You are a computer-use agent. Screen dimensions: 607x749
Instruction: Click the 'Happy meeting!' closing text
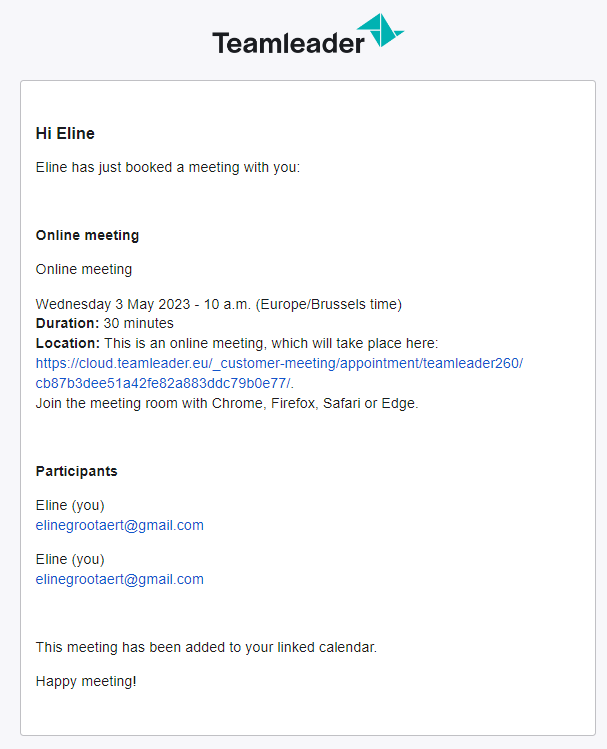click(x=86, y=681)
